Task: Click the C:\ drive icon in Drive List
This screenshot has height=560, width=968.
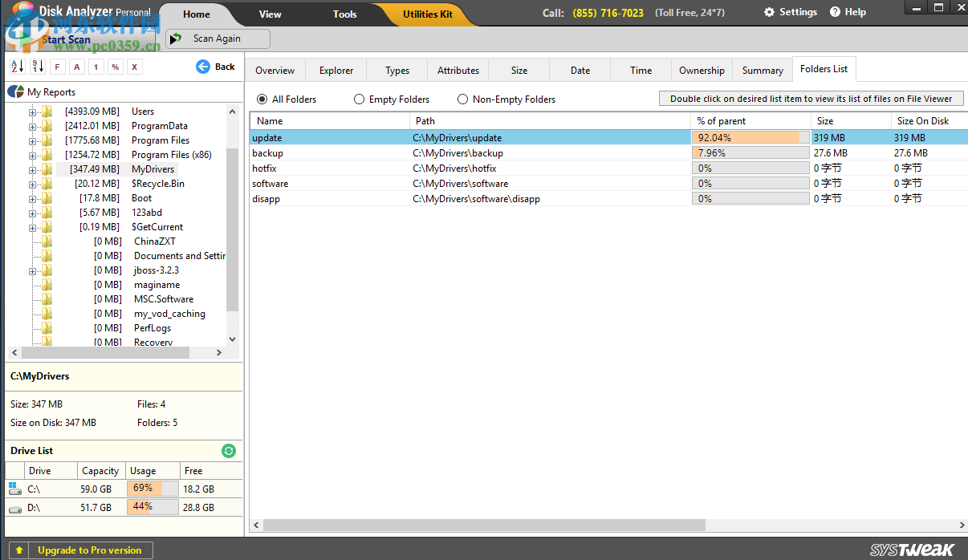Action: pos(14,487)
